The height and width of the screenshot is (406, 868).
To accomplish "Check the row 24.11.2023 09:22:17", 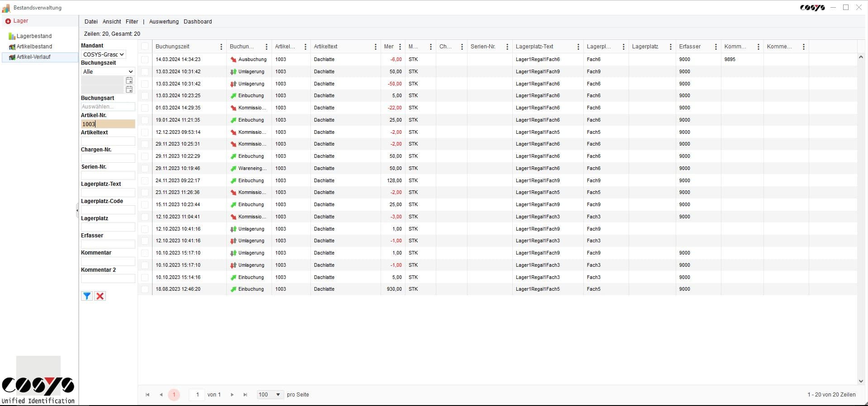I will pos(145,180).
